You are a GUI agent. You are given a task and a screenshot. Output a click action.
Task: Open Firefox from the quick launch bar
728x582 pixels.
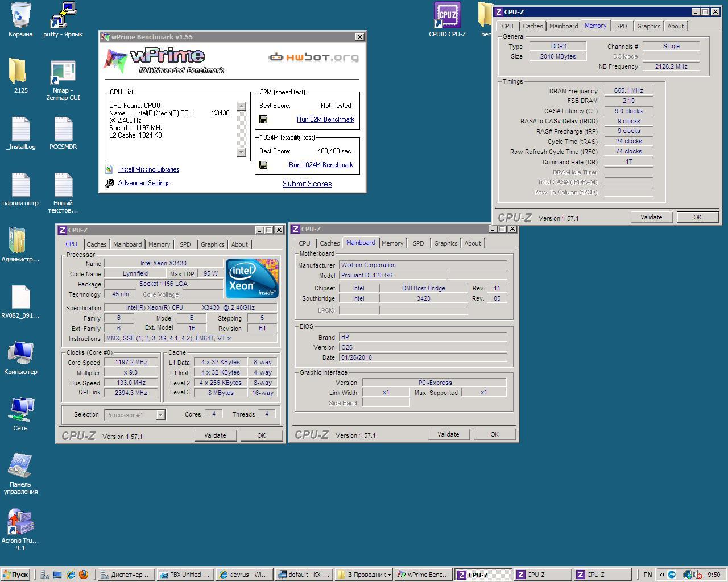point(84,575)
